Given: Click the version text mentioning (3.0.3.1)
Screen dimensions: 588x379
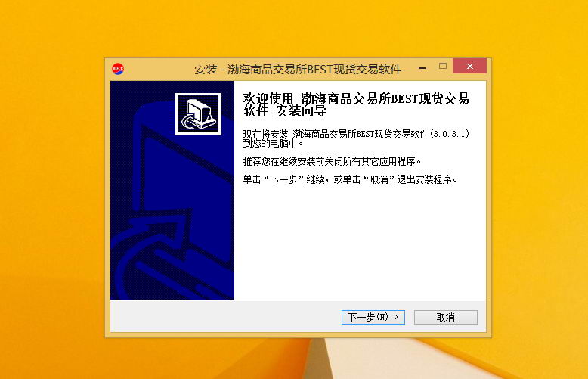Looking at the screenshot, I should point(356,138).
